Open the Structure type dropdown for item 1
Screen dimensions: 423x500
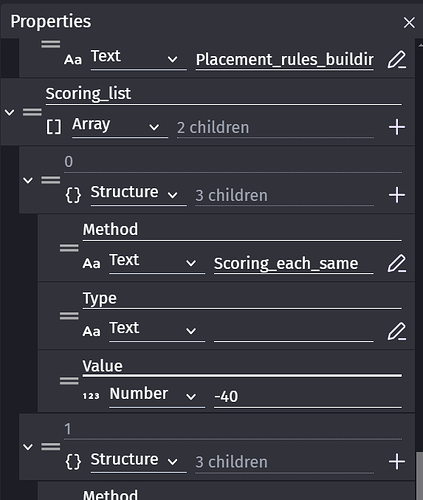click(138, 462)
